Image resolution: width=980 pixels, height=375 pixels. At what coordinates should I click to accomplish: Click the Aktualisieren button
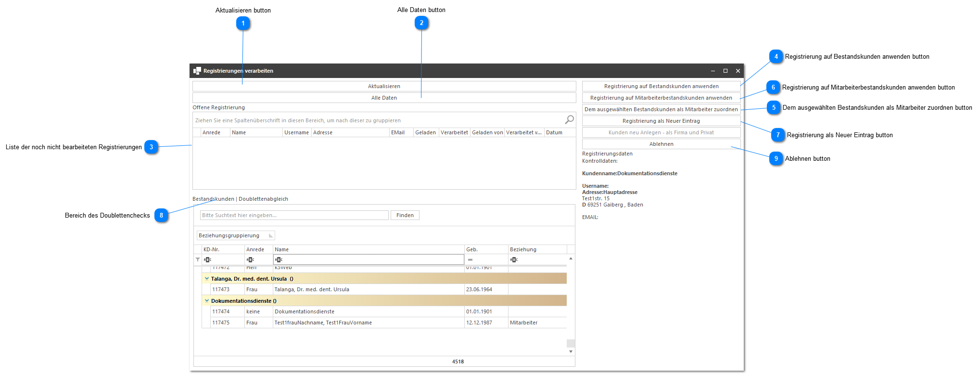(384, 86)
